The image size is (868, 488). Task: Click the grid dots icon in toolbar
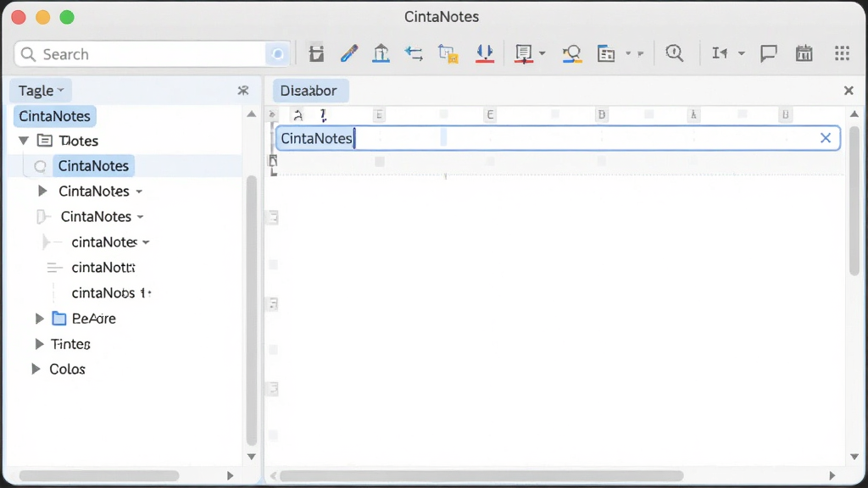[842, 53]
